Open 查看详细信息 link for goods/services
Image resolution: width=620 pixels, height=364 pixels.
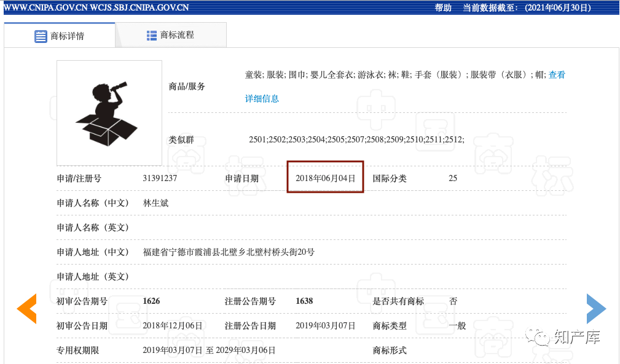tap(262, 98)
